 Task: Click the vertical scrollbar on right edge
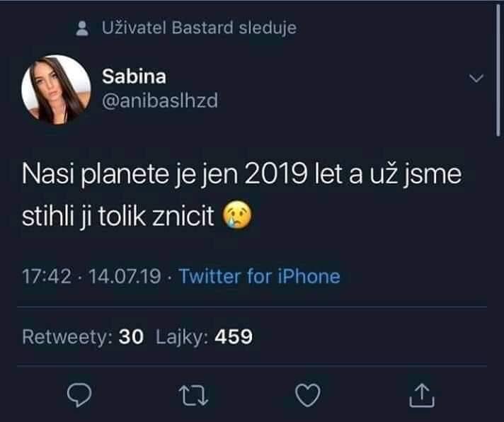(498, 72)
